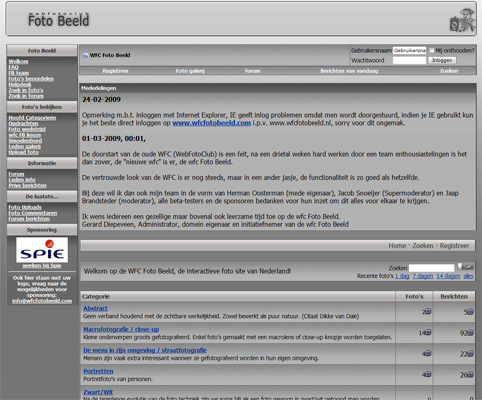This screenshot has height=400, width=482.
Task: Click the Berichten icon in Abstract row
Action: (470, 312)
